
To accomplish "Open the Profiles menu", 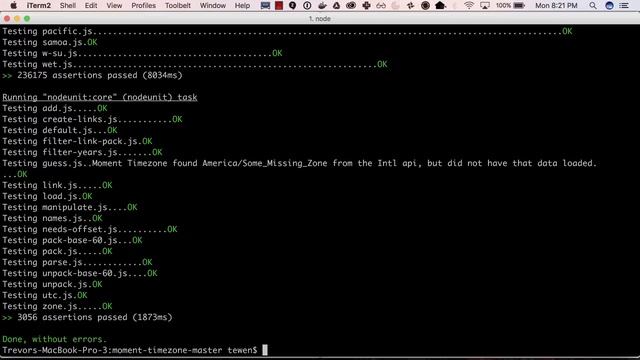I will (x=143, y=5).
